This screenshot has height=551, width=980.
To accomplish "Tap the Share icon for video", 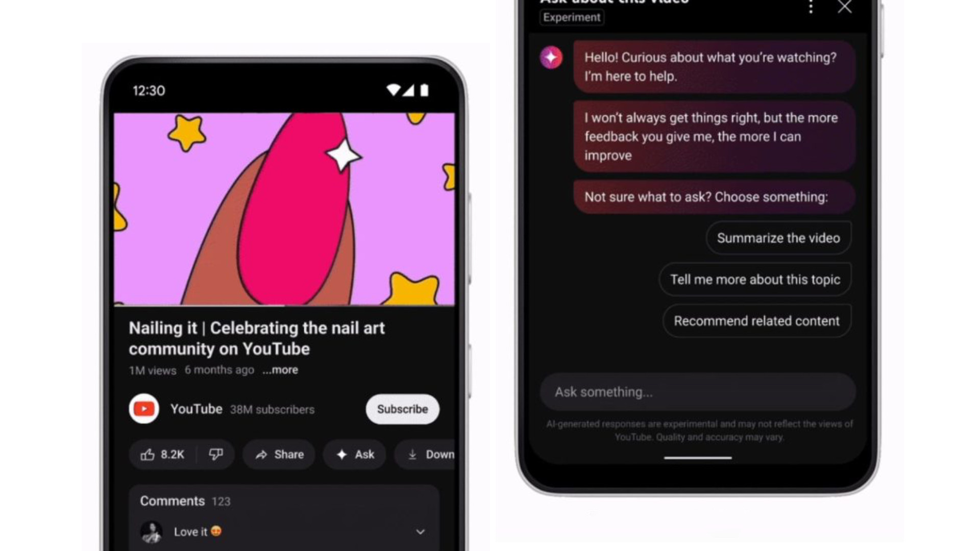I will tap(279, 454).
